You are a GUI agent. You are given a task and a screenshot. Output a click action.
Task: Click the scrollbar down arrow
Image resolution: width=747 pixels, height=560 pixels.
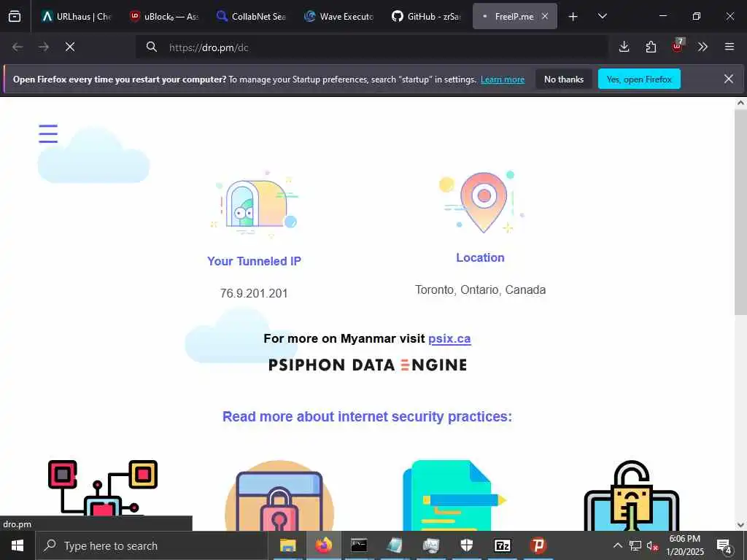(740, 525)
